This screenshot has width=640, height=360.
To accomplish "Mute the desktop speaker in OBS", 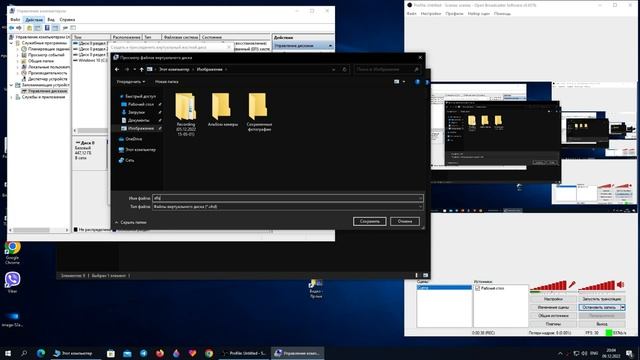I will pos(621,284).
